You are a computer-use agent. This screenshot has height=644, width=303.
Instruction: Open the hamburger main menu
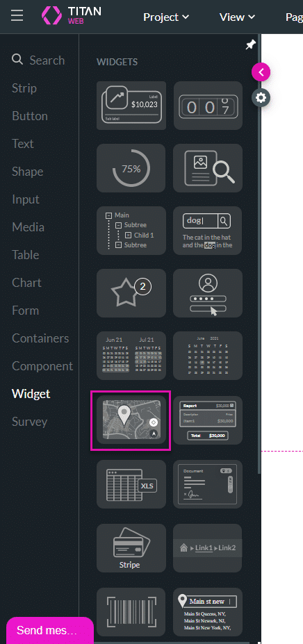(x=17, y=15)
